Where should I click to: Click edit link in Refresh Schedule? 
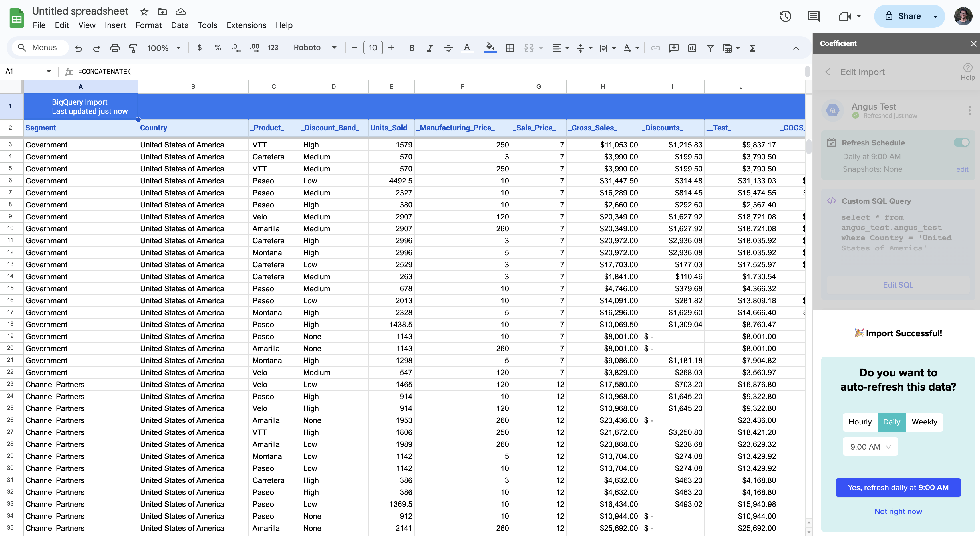[962, 169]
